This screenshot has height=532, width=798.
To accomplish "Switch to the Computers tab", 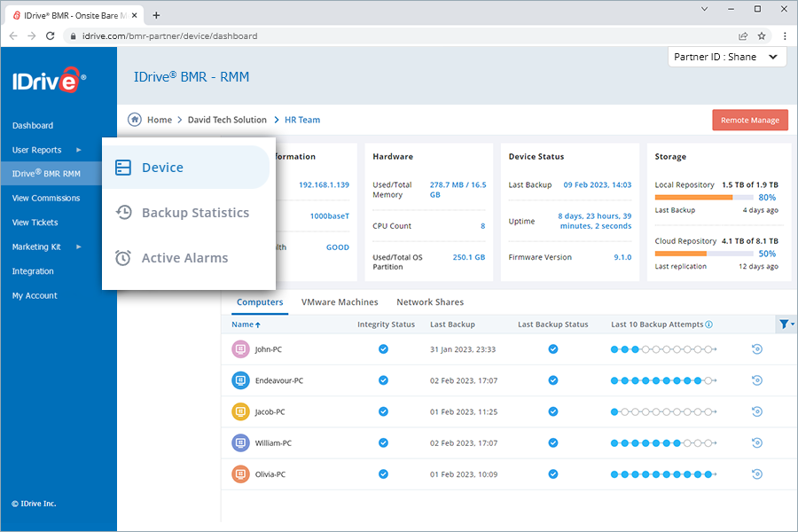I will [260, 301].
